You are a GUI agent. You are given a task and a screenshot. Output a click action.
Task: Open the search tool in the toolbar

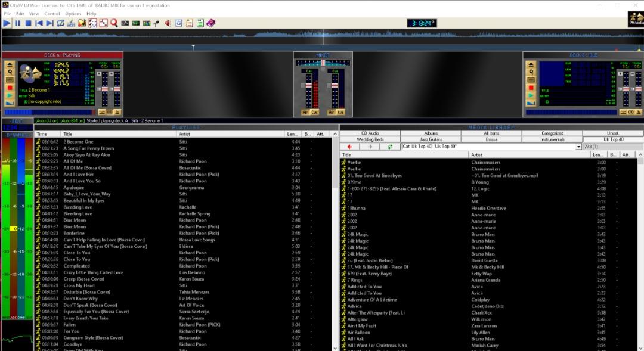tap(114, 23)
